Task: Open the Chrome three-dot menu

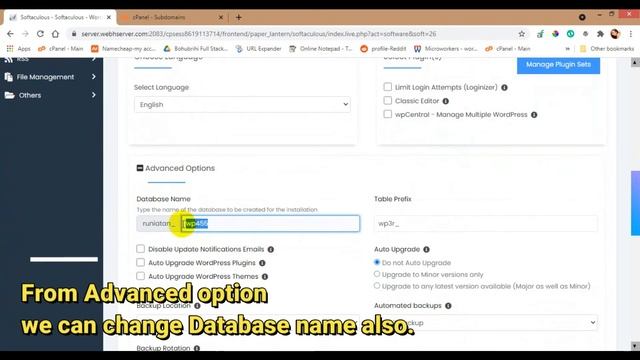Action: [631, 34]
